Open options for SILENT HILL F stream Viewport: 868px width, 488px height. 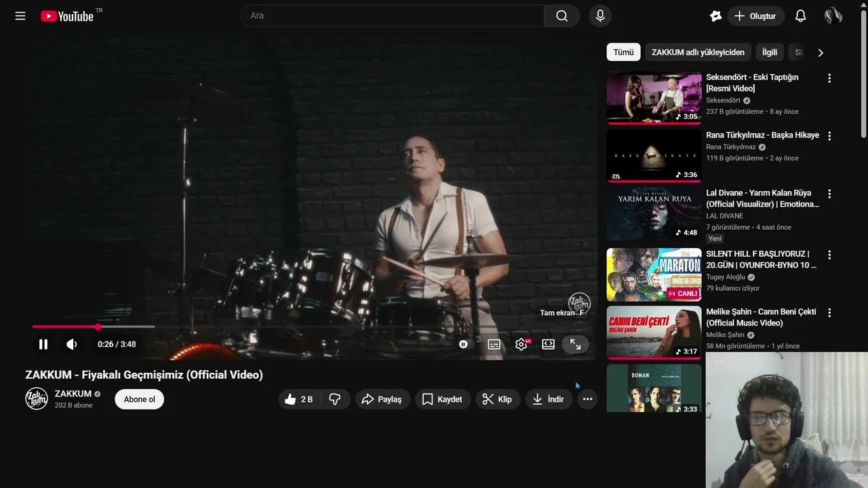point(829,255)
